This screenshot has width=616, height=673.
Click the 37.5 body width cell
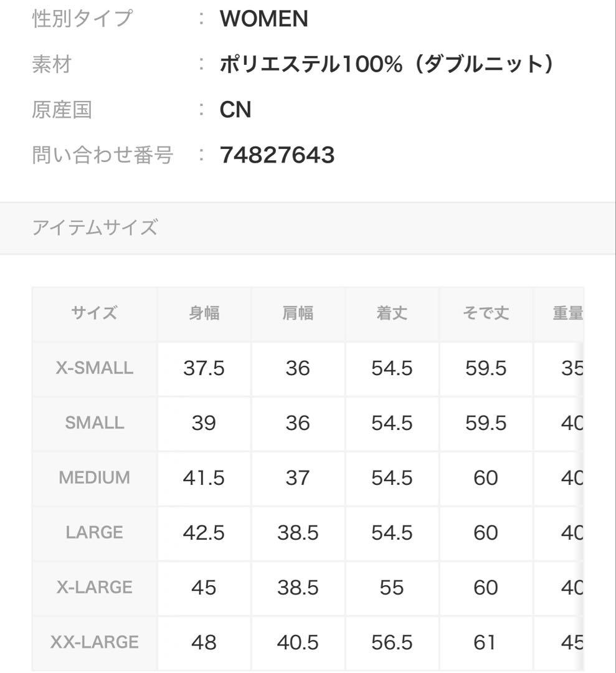(x=204, y=369)
